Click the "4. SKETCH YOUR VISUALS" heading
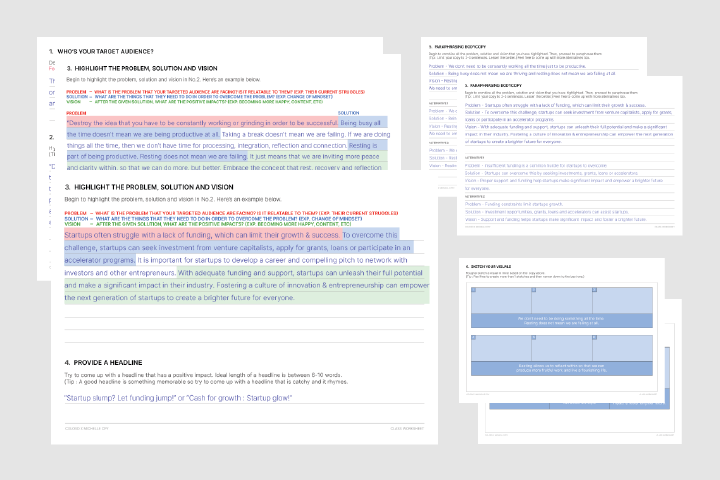 click(x=488, y=266)
